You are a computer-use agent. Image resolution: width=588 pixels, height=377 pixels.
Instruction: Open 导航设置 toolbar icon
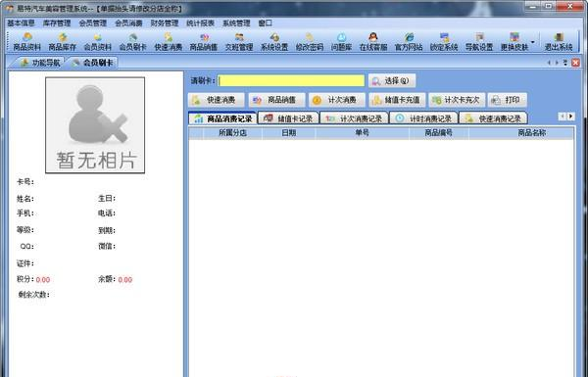479,41
